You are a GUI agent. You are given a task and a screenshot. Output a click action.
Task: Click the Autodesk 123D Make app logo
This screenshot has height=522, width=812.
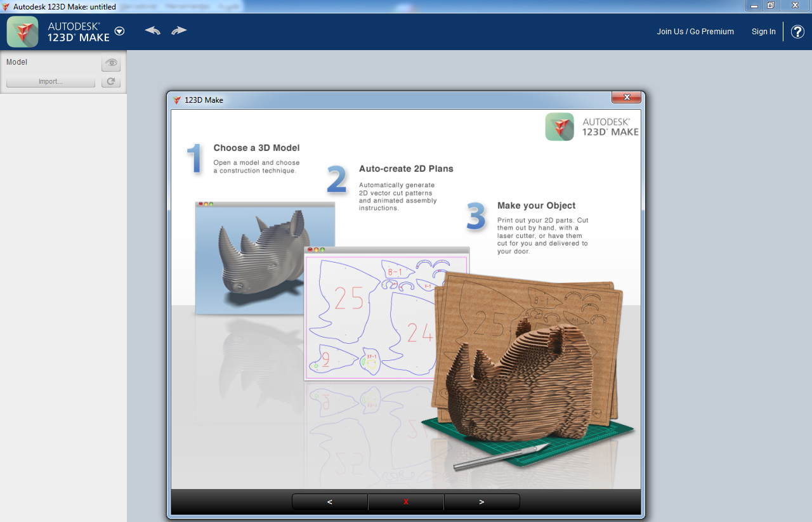coord(23,32)
